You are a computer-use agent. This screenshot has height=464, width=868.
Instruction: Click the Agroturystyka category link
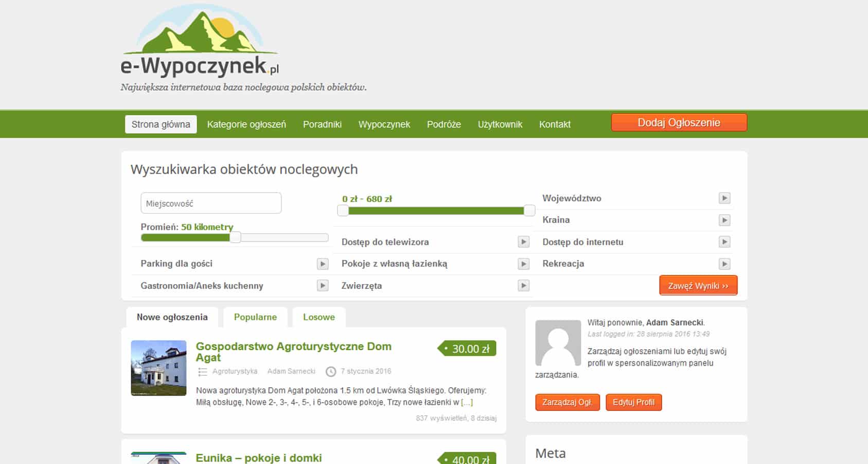pyautogui.click(x=235, y=371)
